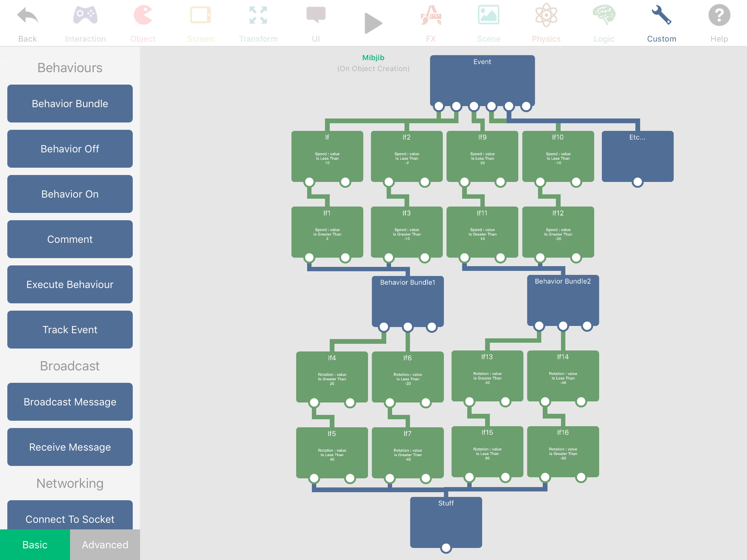This screenshot has width=747, height=560.
Task: Select the Physics atom icon
Action: pos(546,16)
